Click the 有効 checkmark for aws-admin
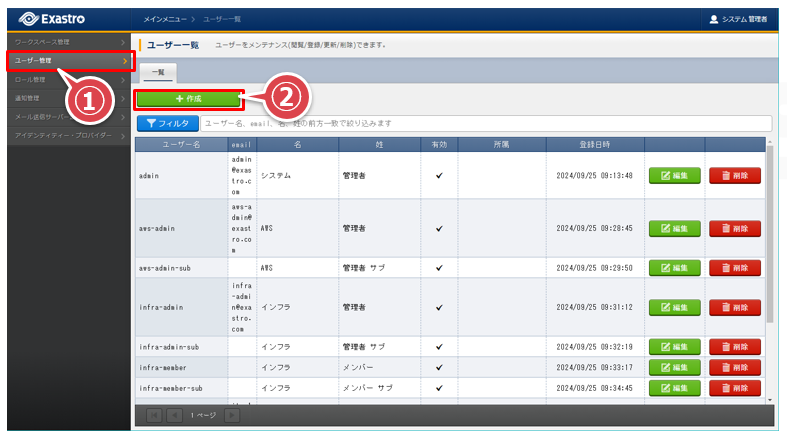This screenshot has height=436, width=787. (x=438, y=228)
